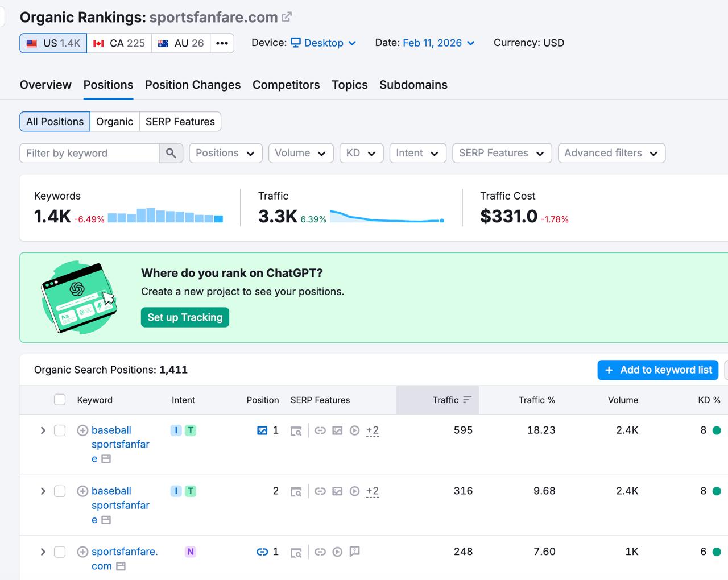Viewport: 728px width, 580px height.
Task: Click the magnifier search icon in keyword filter
Action: pos(171,153)
